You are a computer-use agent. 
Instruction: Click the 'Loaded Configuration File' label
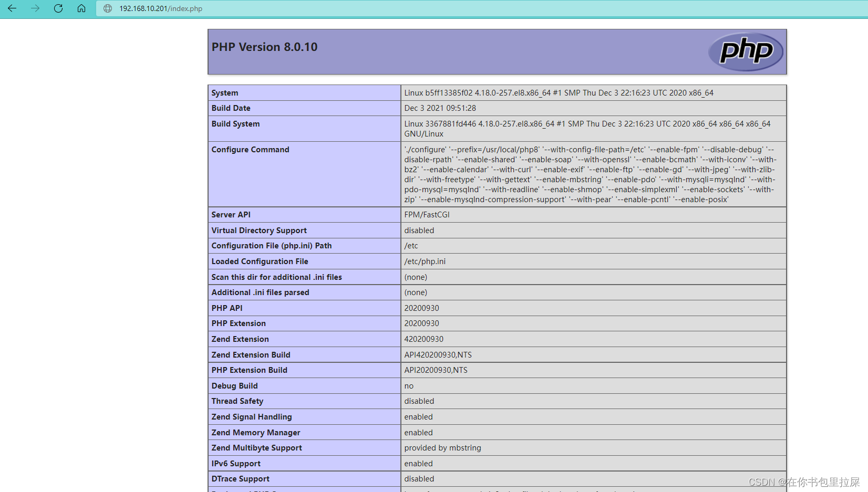[x=260, y=261]
